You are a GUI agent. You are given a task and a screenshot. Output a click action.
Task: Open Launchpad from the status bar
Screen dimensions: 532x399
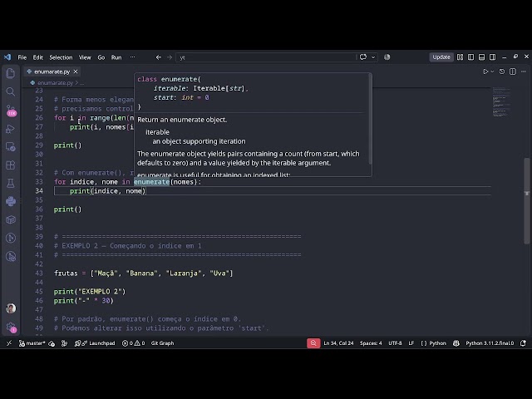95,343
